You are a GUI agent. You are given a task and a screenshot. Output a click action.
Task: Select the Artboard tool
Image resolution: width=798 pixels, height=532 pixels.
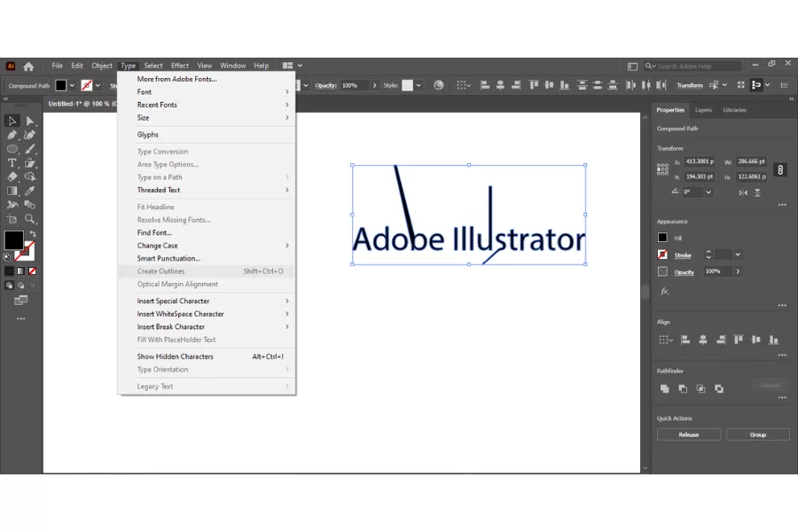tap(12, 219)
